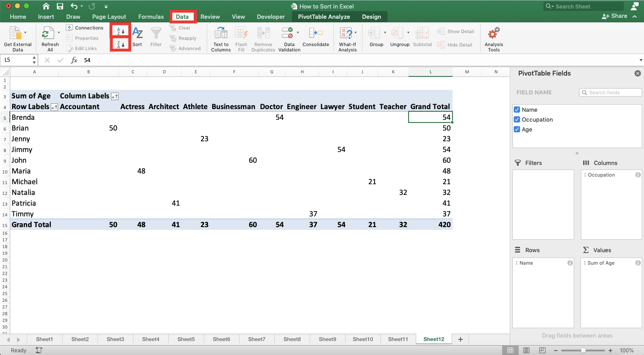Click the Flash Fill icon
Viewport: 644px width, 355px height.
pyautogui.click(x=241, y=33)
